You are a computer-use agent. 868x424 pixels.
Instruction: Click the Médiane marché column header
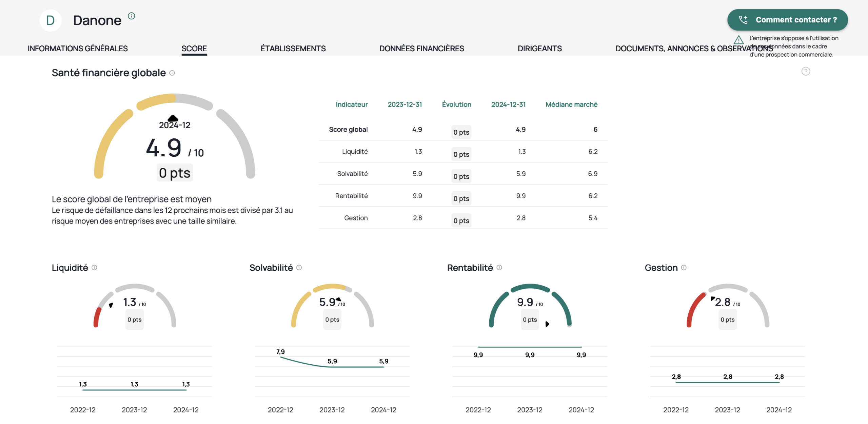click(571, 104)
